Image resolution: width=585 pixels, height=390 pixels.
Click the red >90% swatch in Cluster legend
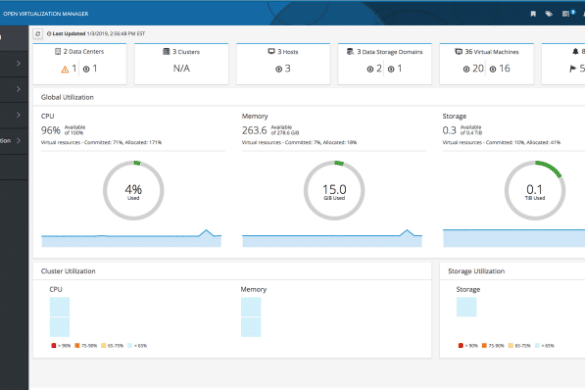[54, 346]
